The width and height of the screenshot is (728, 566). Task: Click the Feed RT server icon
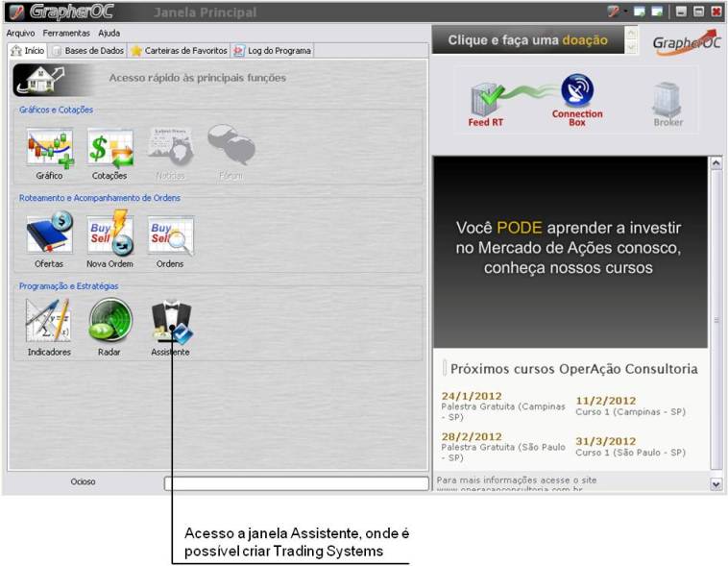(x=486, y=100)
